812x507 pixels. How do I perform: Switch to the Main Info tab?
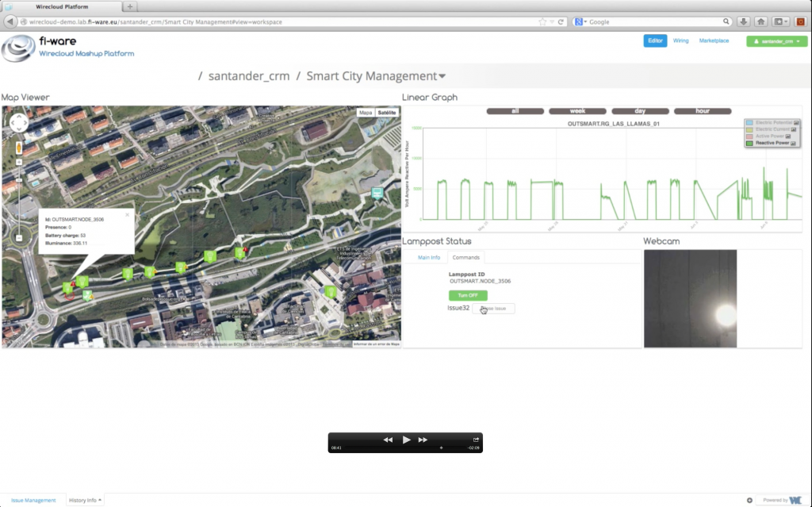tap(429, 257)
